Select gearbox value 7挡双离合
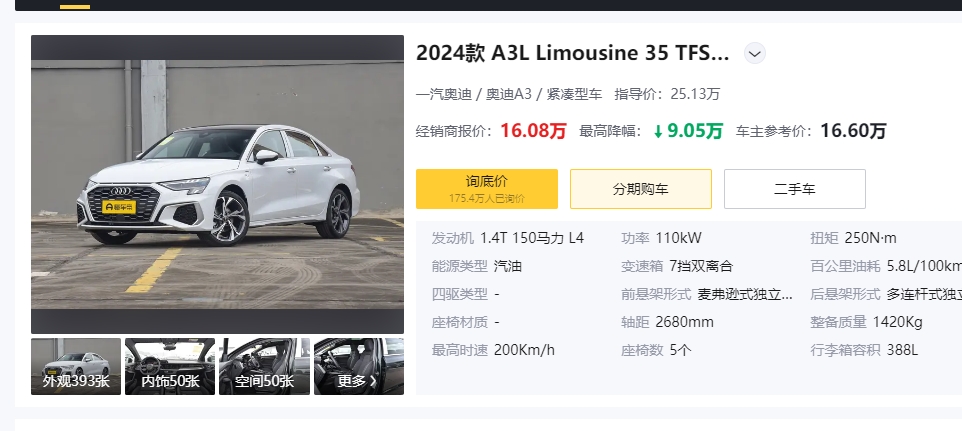This screenshot has height=431, width=962. [701, 266]
